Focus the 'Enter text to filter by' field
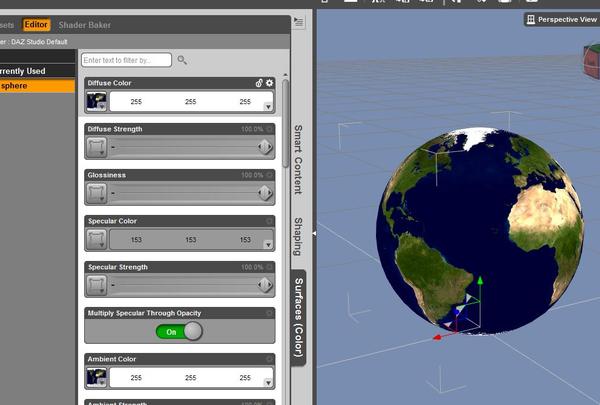 tap(126, 60)
